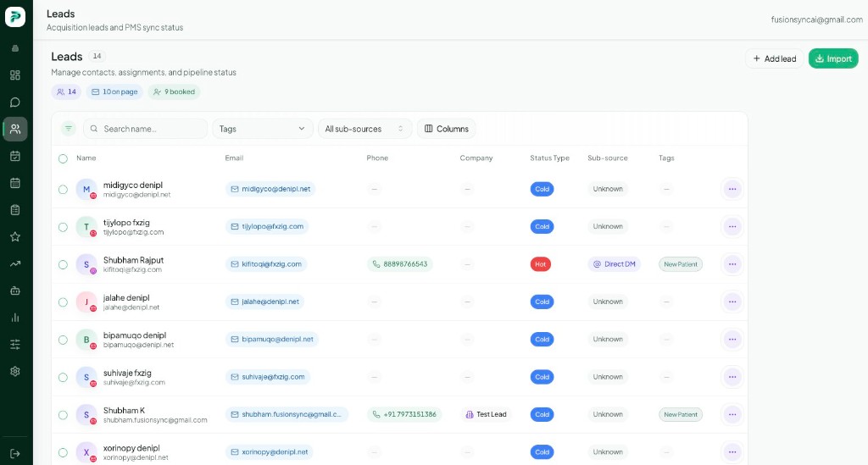This screenshot has width=868, height=465.
Task: Sort by the Email column header
Action: point(234,158)
